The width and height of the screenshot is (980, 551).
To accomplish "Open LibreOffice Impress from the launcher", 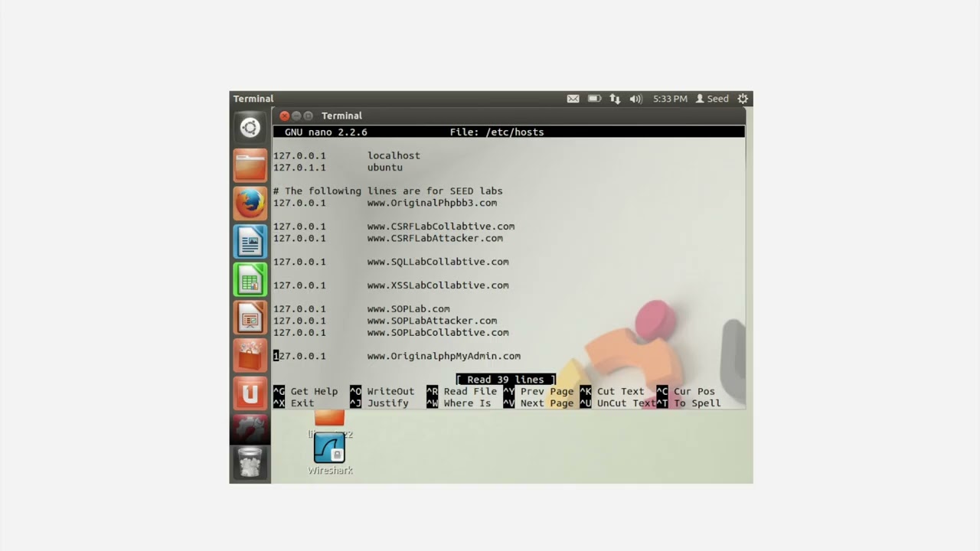I will pos(250,318).
